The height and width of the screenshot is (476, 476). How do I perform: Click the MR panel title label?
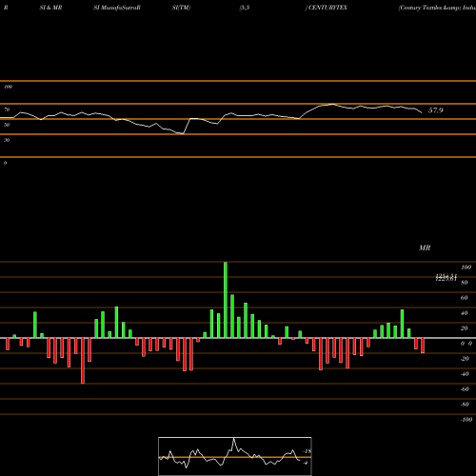pos(425,248)
